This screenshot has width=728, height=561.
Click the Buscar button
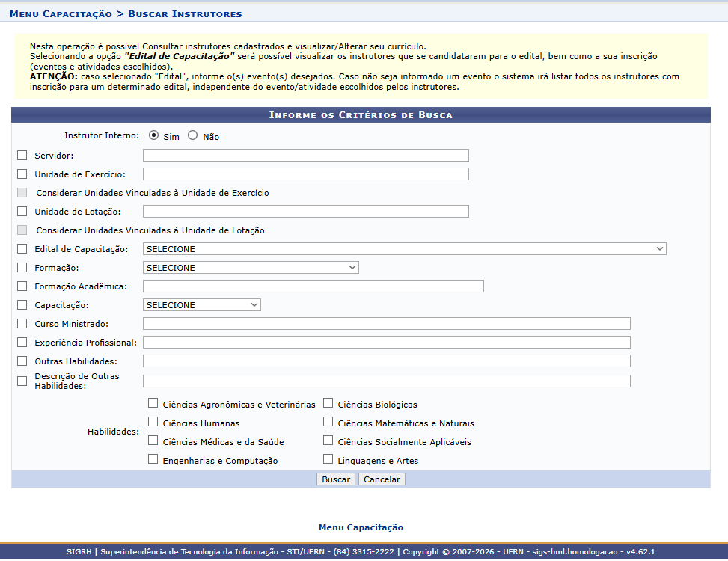(336, 479)
